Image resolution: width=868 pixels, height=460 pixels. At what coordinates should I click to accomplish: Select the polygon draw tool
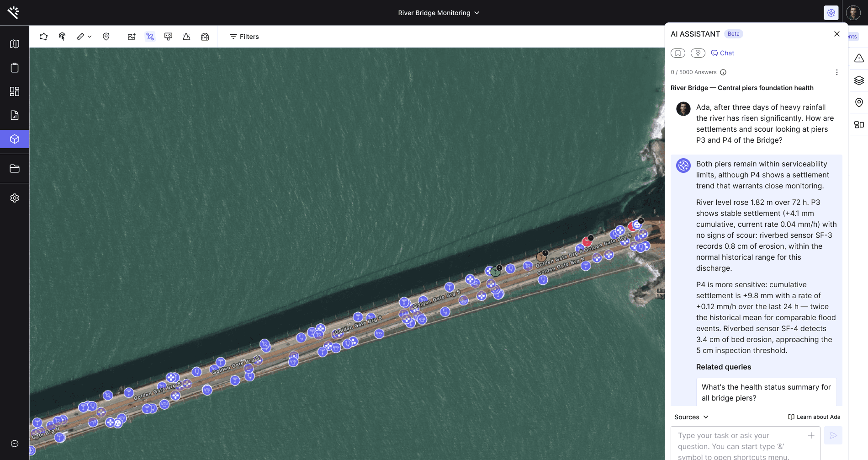44,37
